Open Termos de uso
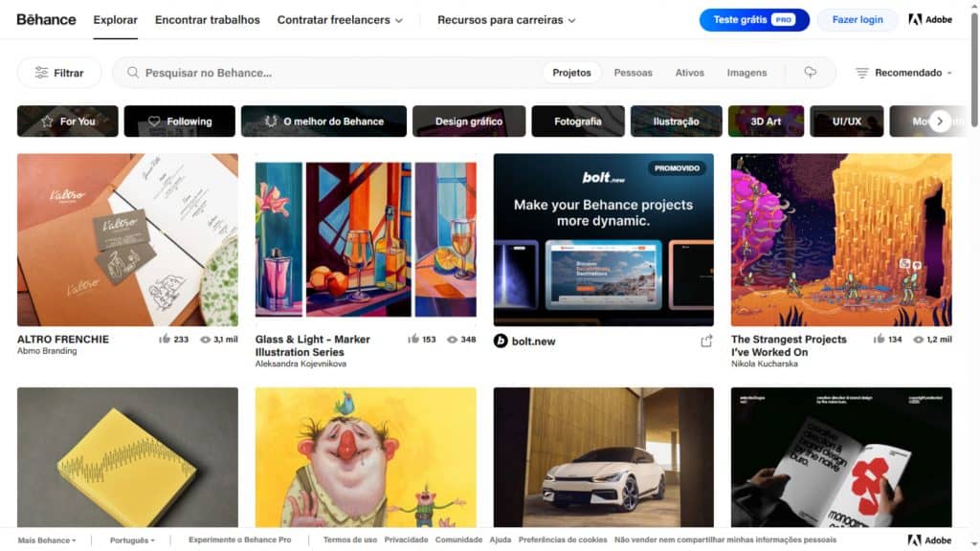This screenshot has width=980, height=551. pos(350,540)
